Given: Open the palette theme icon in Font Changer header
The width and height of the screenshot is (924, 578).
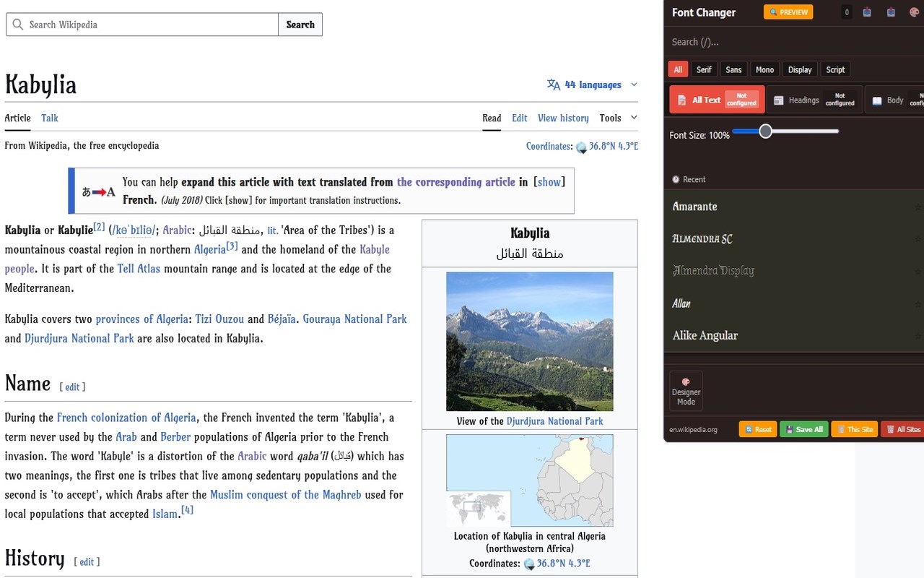Looking at the screenshot, I should pos(915,12).
